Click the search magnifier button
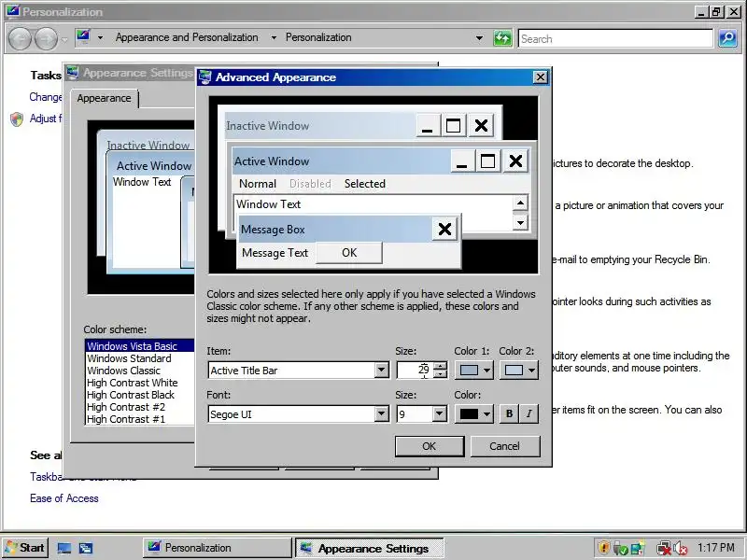The width and height of the screenshot is (747, 560). pos(727,38)
